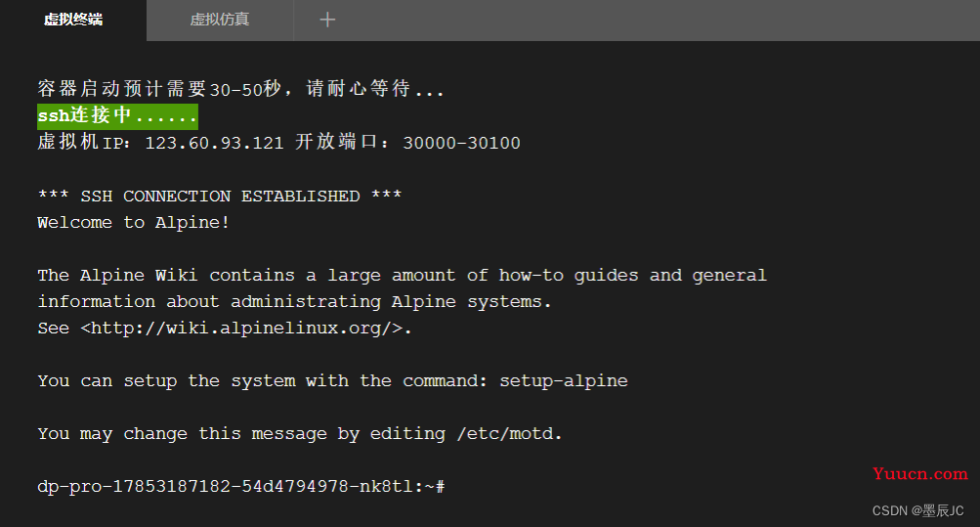The height and width of the screenshot is (527, 980).
Task: Click the /etc/motd path text
Action: coord(509,434)
